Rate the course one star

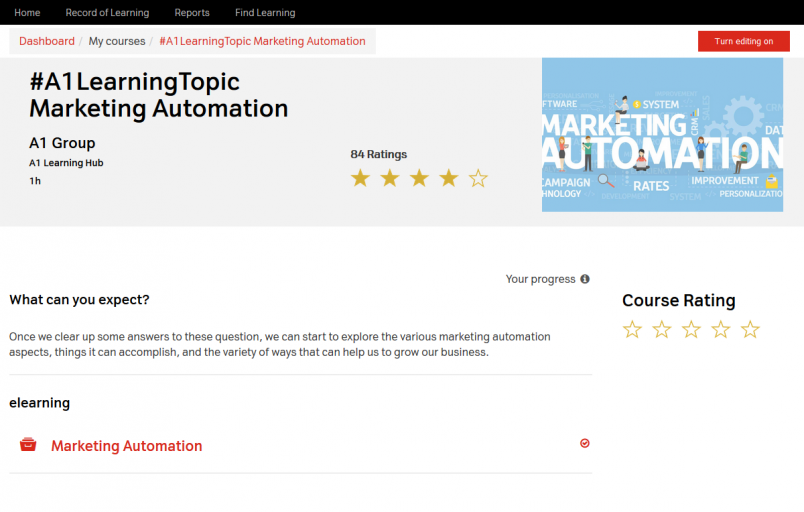tap(632, 329)
